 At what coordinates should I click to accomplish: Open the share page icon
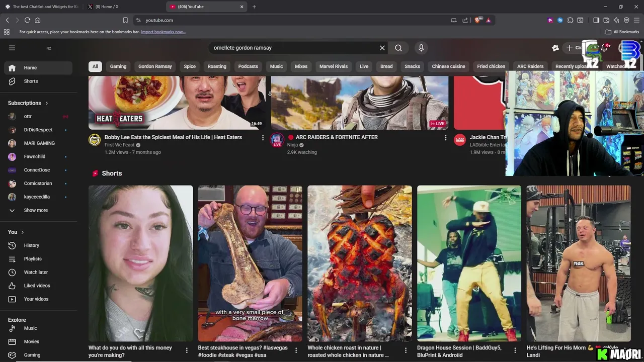(x=465, y=20)
